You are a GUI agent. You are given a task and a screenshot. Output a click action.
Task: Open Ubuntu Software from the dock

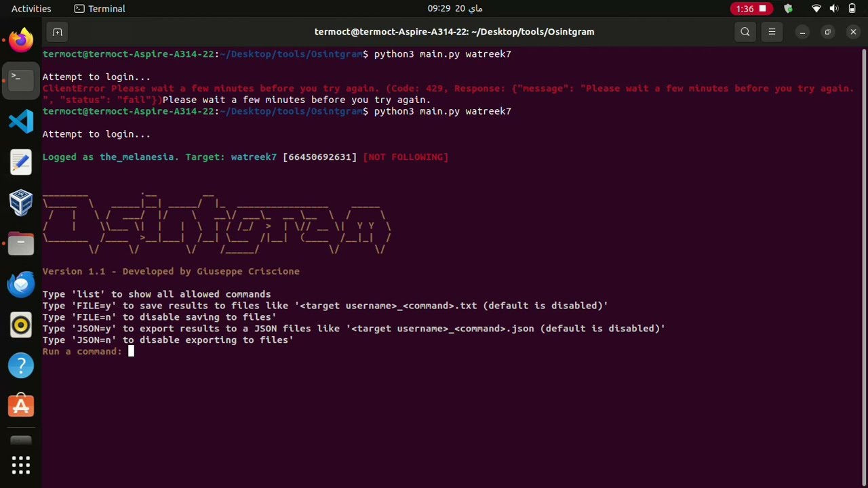pyautogui.click(x=21, y=406)
